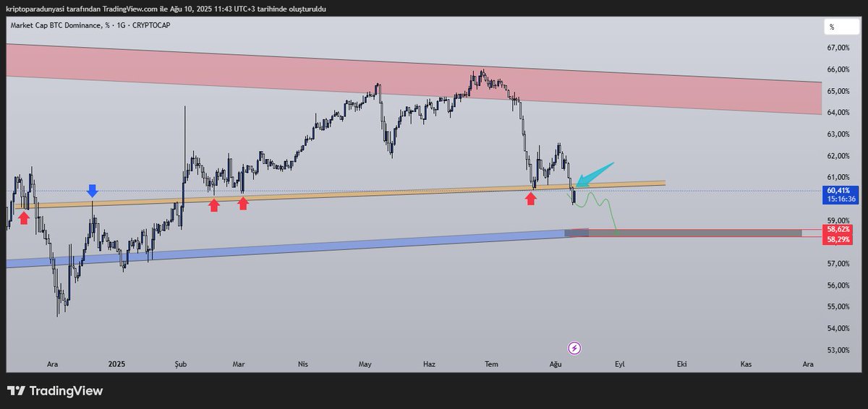Click the Eyl month label on the time axis
This screenshot has width=868, height=409.
pos(619,365)
